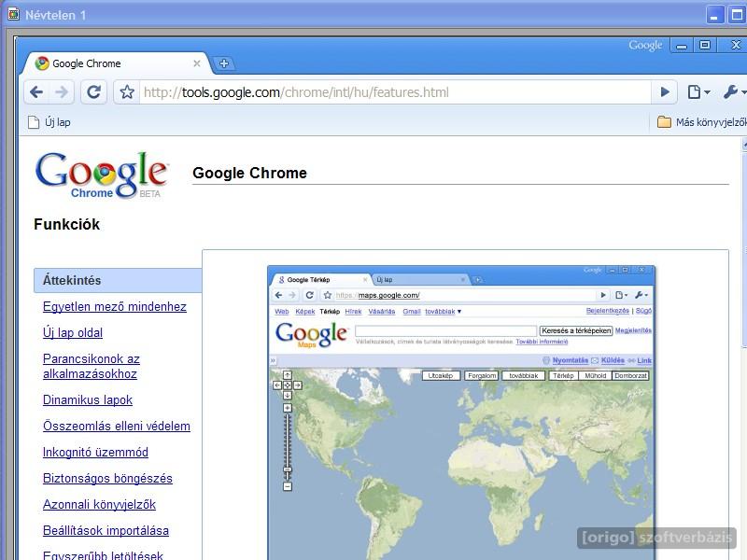Follow the Azonnali könyvjelzők link
This screenshot has width=747, height=560.
100,505
